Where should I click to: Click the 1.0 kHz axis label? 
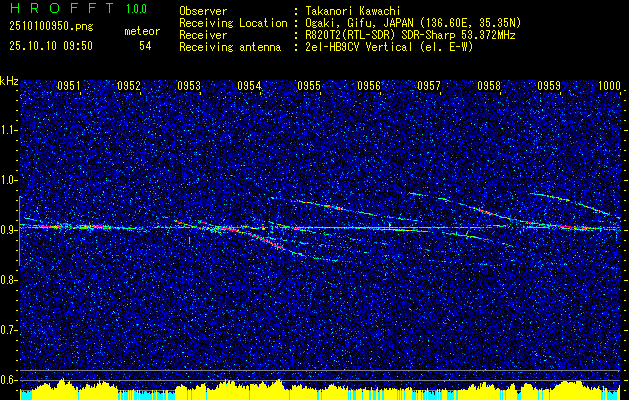[x=9, y=180]
